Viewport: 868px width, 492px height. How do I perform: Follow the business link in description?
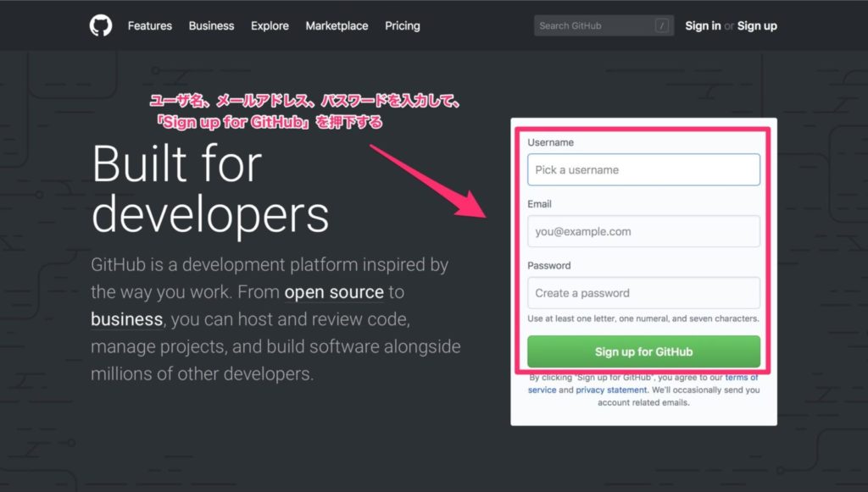pos(127,319)
